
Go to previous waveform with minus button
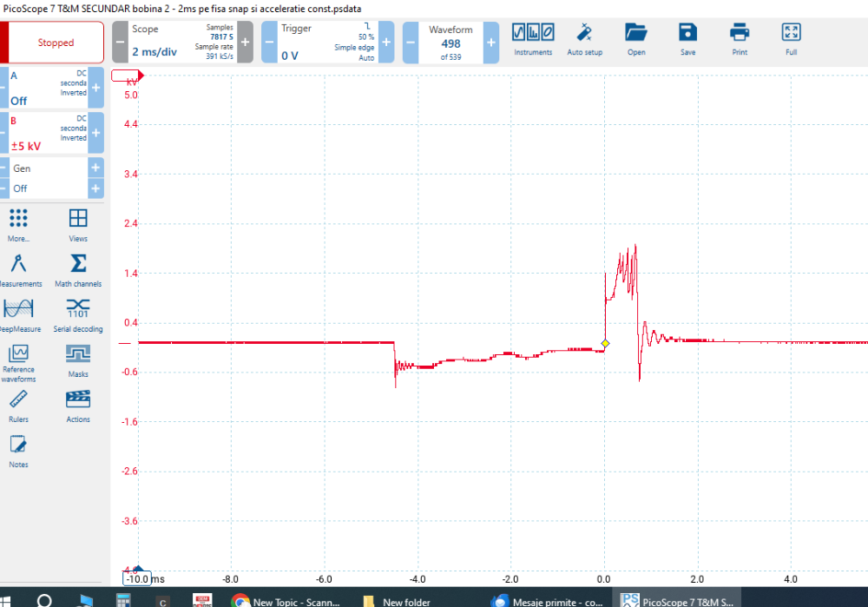[411, 43]
